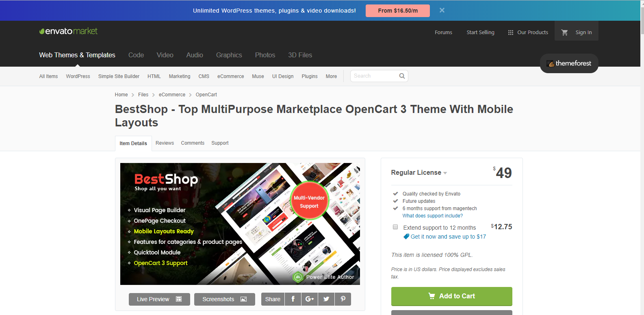
Task: Click the Our Products grid icon
Action: point(511,33)
